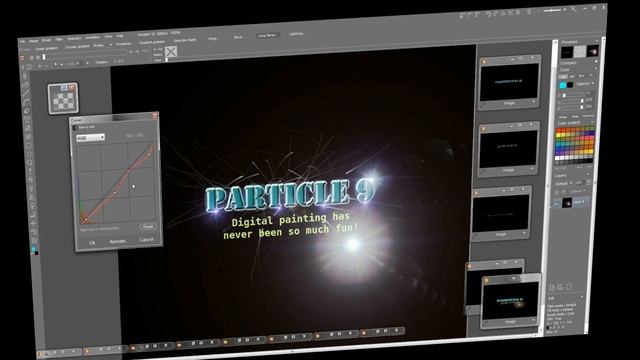This screenshot has height=360, width=640.
Task: Collapse the Layers panel header
Action: point(573,176)
